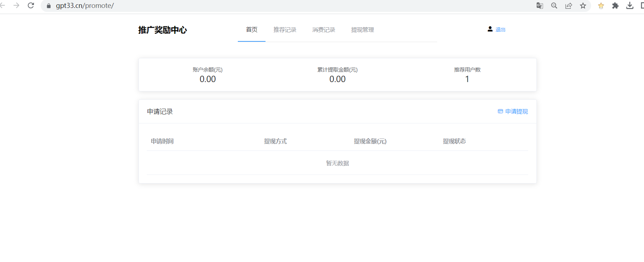Log out via 退出 link
The image size is (644, 262).
500,30
